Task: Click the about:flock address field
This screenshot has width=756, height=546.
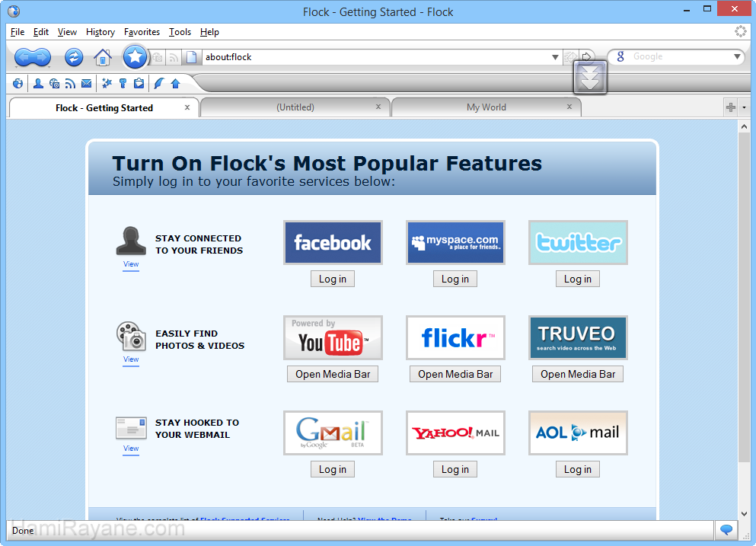Action: click(376, 57)
